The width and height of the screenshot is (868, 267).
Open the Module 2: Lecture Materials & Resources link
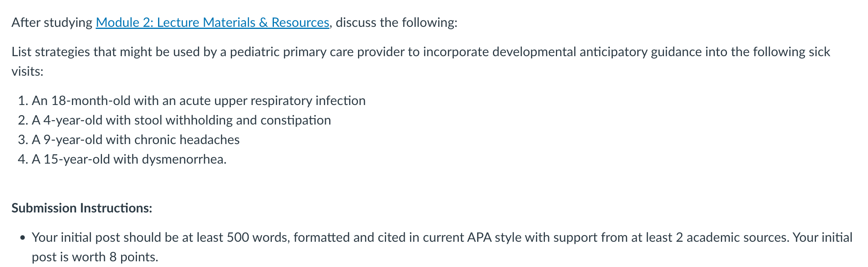click(x=213, y=22)
